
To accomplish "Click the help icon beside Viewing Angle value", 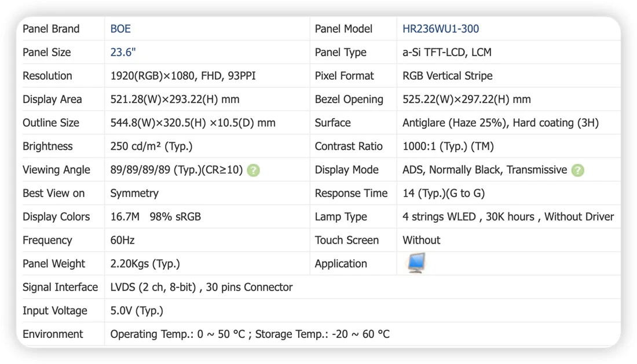I will coord(254,171).
